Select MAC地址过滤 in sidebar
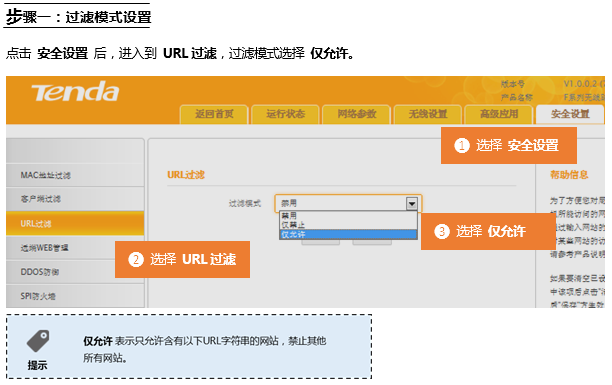Screen dimensions: 612x385 point(75,175)
